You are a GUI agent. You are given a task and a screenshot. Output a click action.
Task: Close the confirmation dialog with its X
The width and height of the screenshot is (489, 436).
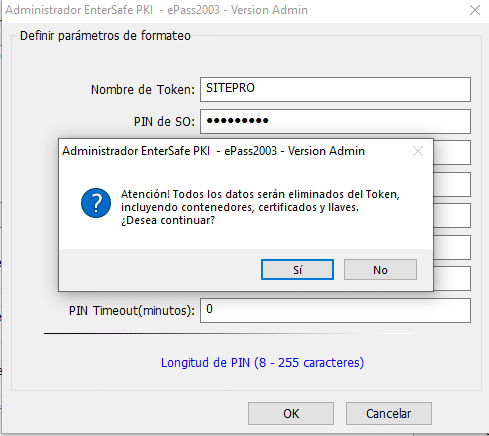[418, 151]
